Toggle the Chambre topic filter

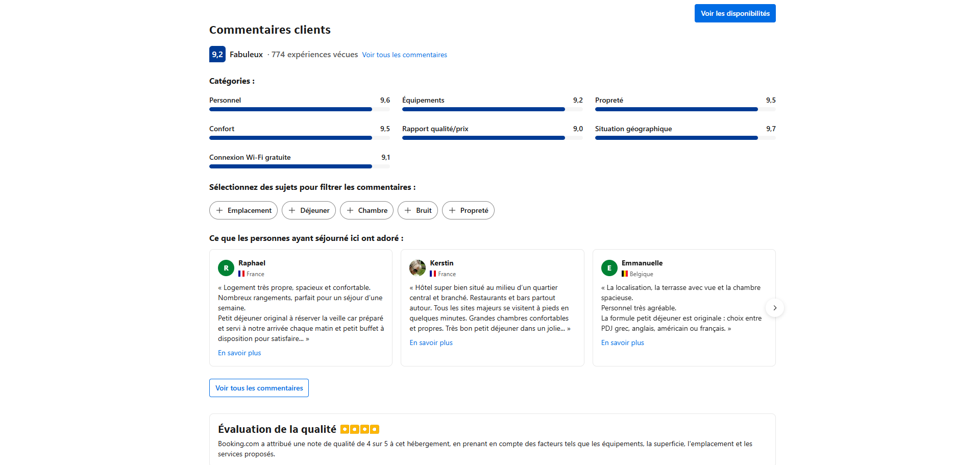pyautogui.click(x=366, y=210)
